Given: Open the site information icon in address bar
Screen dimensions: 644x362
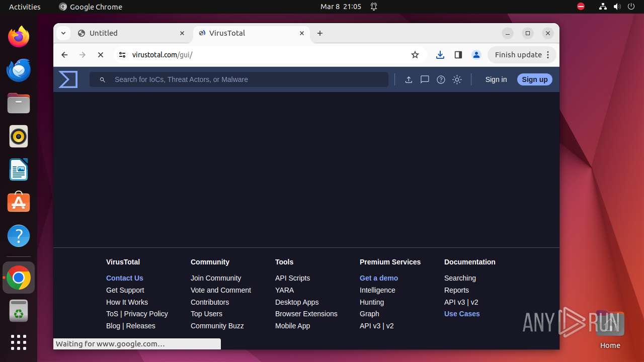Looking at the screenshot, I should pyautogui.click(x=122, y=55).
